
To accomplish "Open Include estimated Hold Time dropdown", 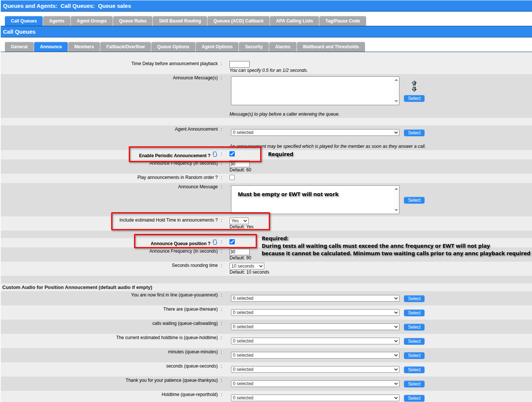I will (x=239, y=221).
